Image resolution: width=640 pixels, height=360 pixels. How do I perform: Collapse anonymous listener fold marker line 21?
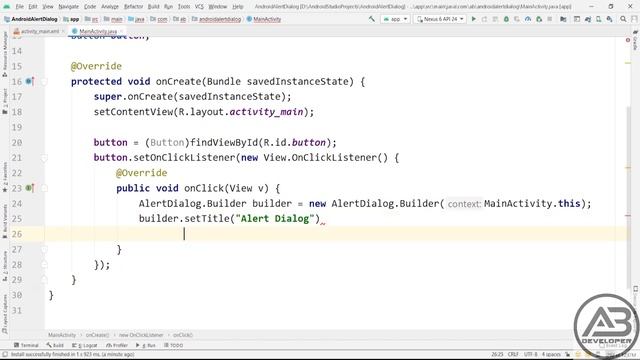44,158
